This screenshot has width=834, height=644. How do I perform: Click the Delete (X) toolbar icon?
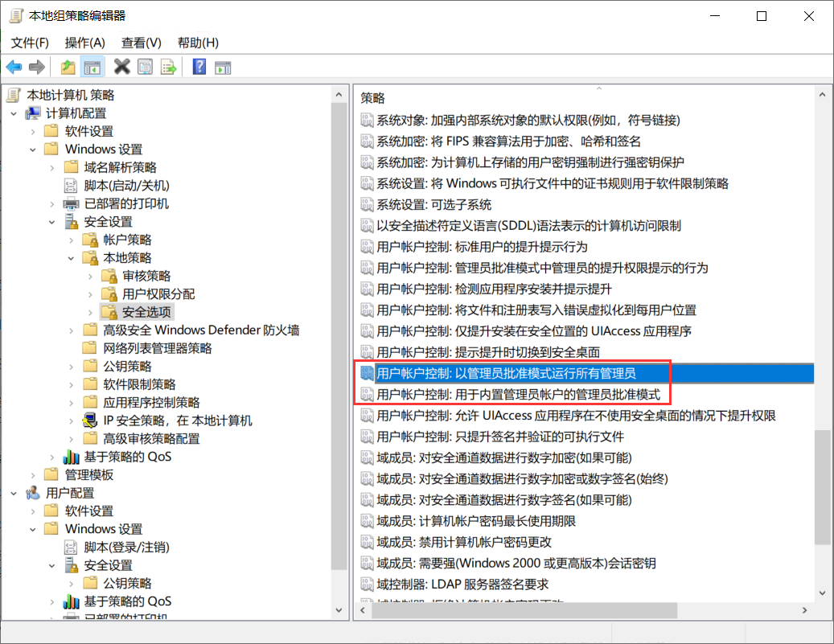pos(121,67)
